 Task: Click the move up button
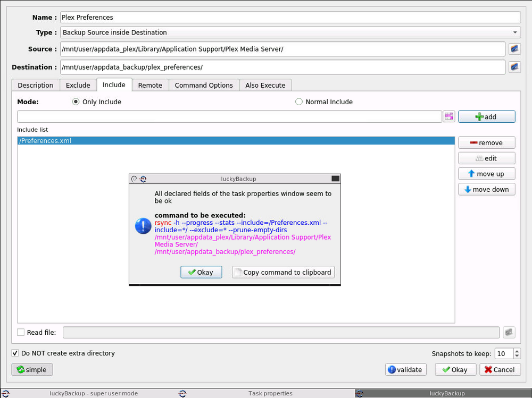[x=487, y=174]
